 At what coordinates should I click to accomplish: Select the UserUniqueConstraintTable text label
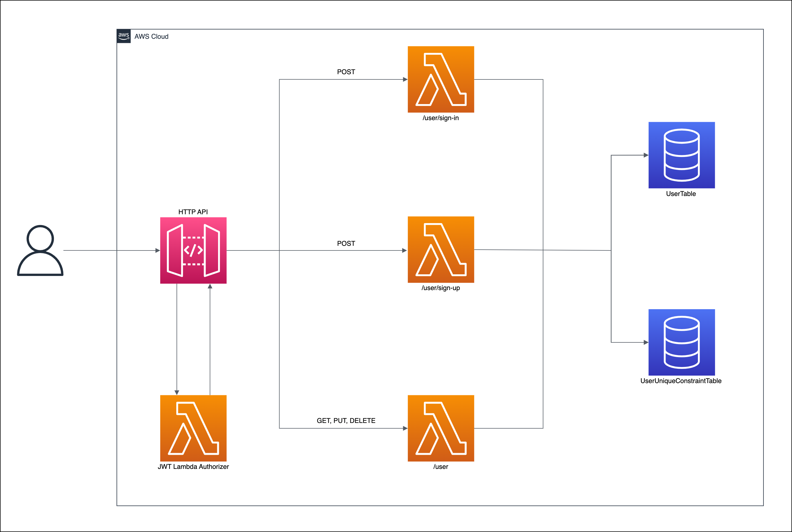[x=681, y=381]
